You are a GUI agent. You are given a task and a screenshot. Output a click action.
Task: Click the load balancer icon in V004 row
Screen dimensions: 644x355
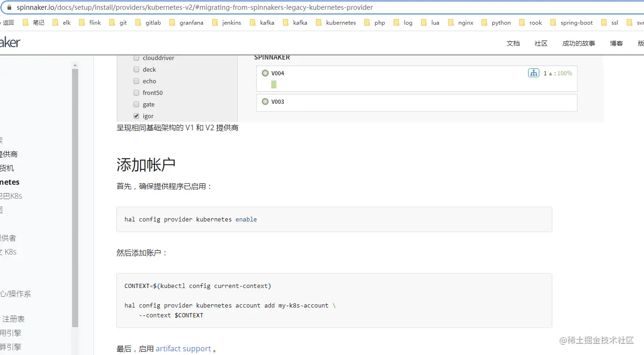click(x=534, y=73)
